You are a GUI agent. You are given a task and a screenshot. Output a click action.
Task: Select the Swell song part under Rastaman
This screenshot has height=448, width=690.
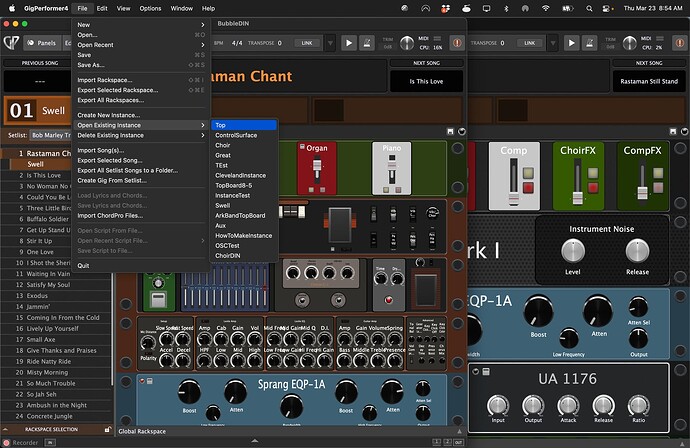click(x=40, y=164)
